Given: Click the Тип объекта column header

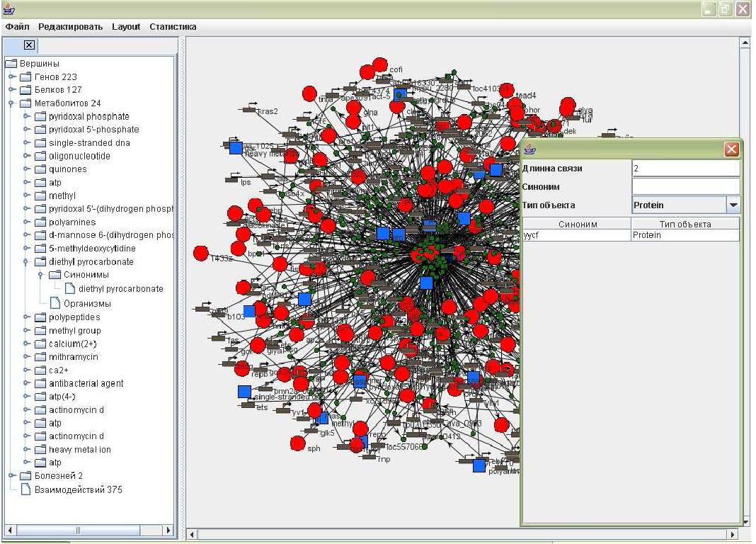Looking at the screenshot, I should click(685, 224).
